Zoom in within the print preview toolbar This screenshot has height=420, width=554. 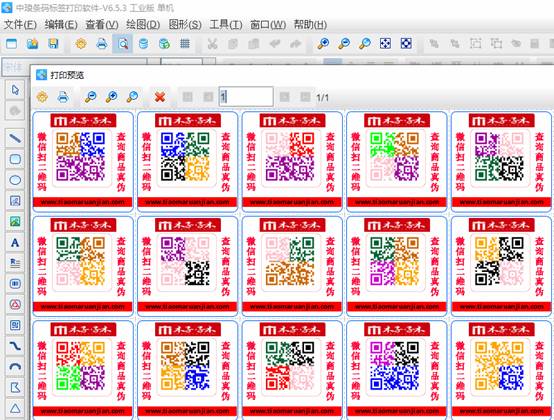(x=112, y=97)
